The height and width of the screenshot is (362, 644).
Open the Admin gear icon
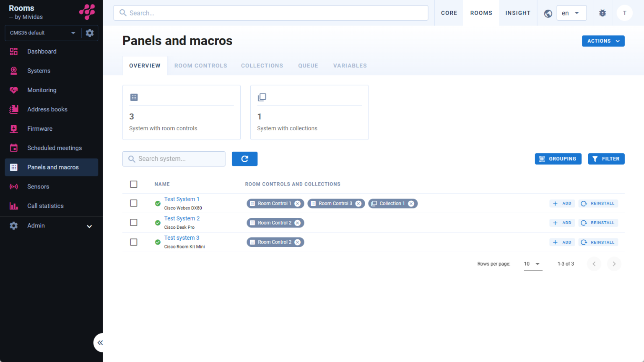(14, 225)
